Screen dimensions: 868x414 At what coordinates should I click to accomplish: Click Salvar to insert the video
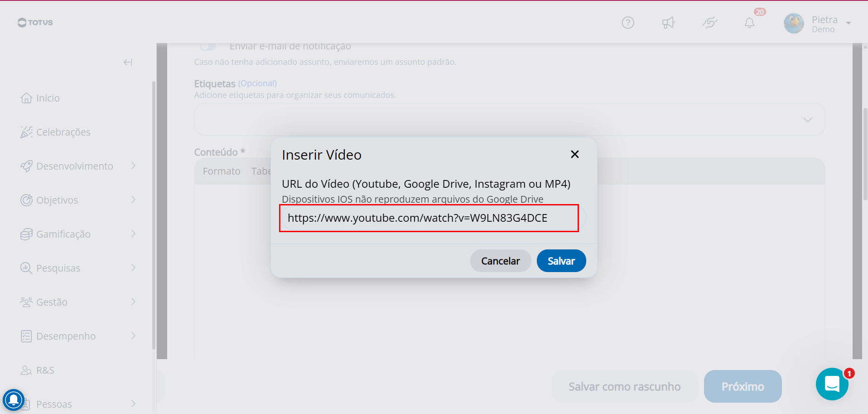[561, 261]
